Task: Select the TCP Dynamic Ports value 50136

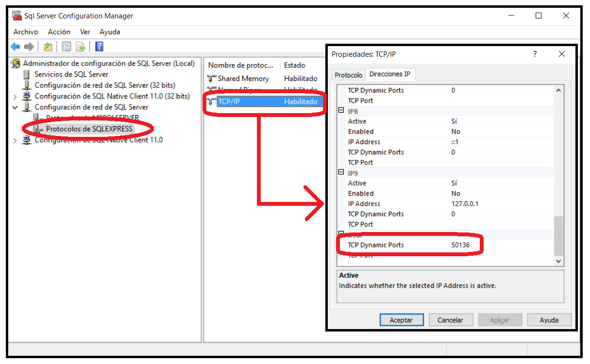Action: point(461,245)
